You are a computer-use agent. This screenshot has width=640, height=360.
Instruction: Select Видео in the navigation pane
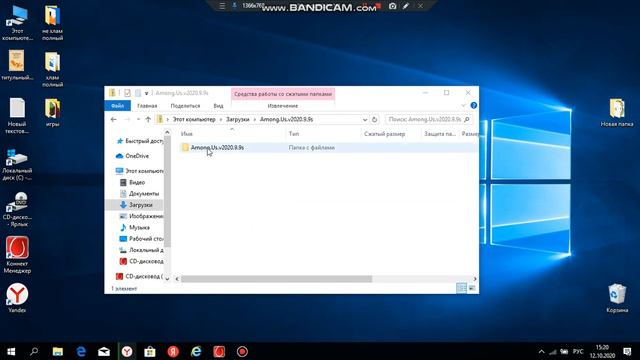133,182
